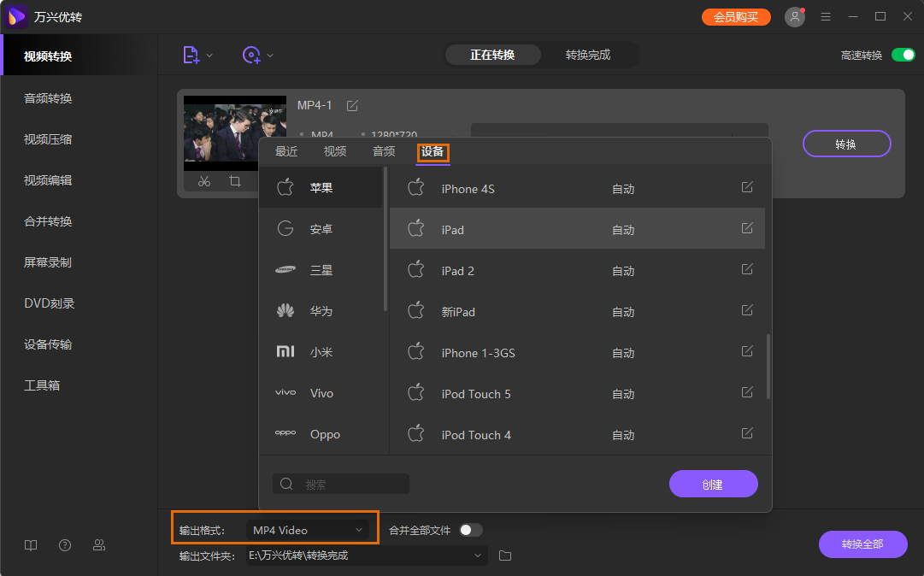
Task: Click the user guide book icon
Action: tap(31, 545)
